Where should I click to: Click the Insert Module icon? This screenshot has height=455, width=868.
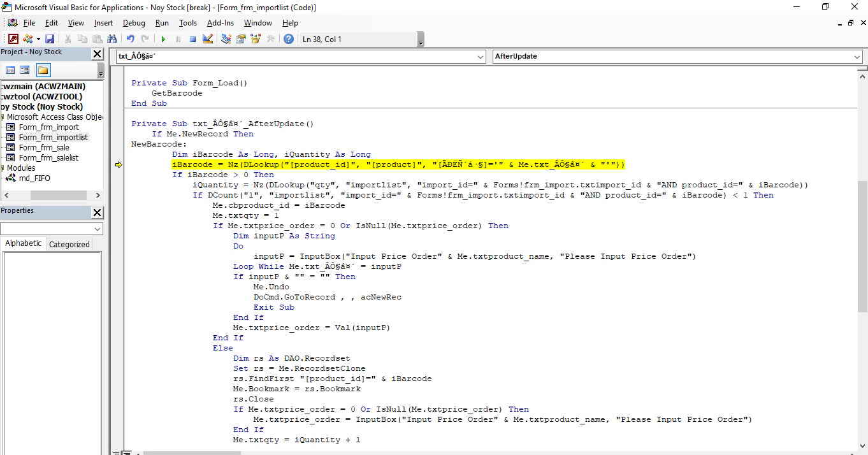pos(27,39)
